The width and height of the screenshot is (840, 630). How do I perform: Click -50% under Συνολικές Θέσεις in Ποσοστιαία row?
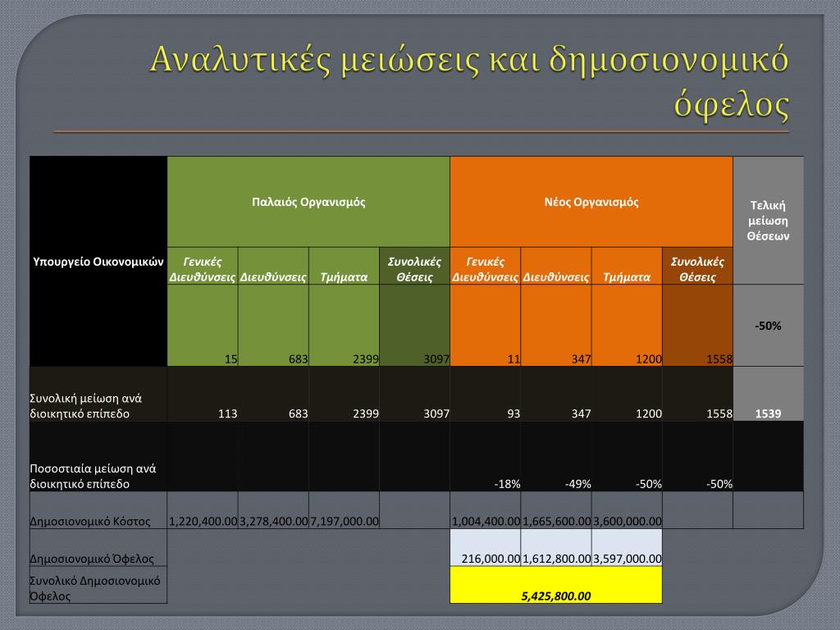pos(719,484)
